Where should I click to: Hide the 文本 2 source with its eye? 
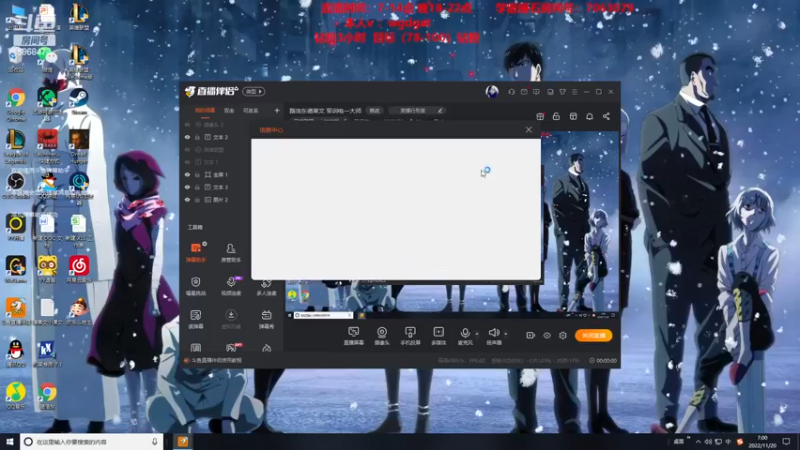tap(187, 137)
